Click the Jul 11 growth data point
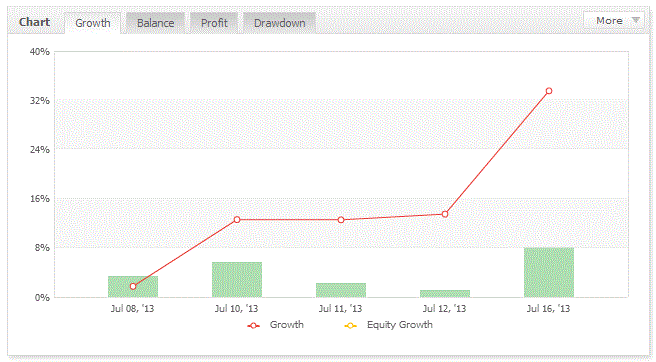The height and width of the screenshot is (362, 656). (341, 220)
